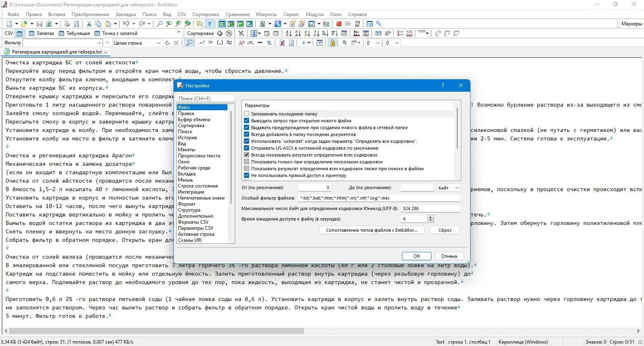644x346 pixels.
Task: Click the Cut scissors icon
Action: click(x=89, y=24)
